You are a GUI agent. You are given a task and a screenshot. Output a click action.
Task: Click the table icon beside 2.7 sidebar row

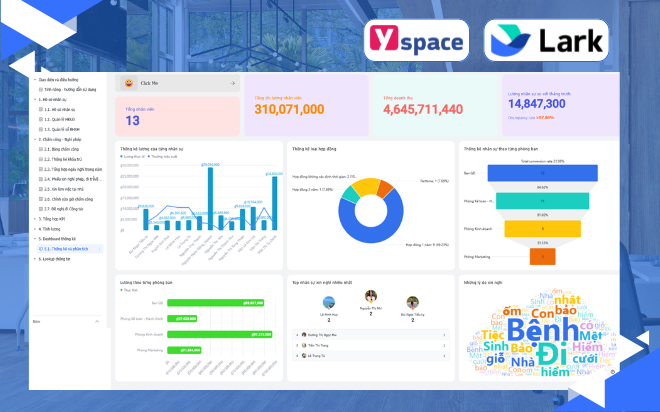41,209
